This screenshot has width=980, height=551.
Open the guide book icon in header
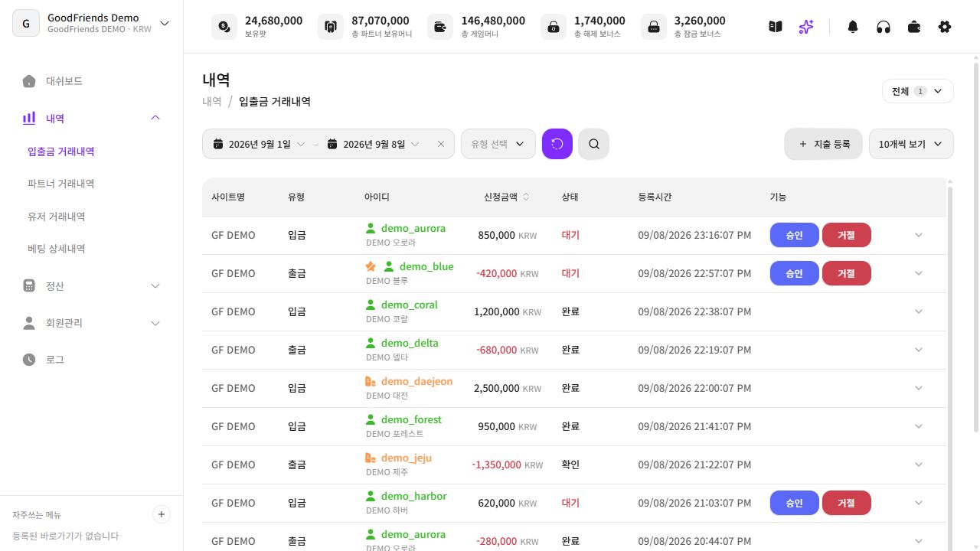coord(776,27)
